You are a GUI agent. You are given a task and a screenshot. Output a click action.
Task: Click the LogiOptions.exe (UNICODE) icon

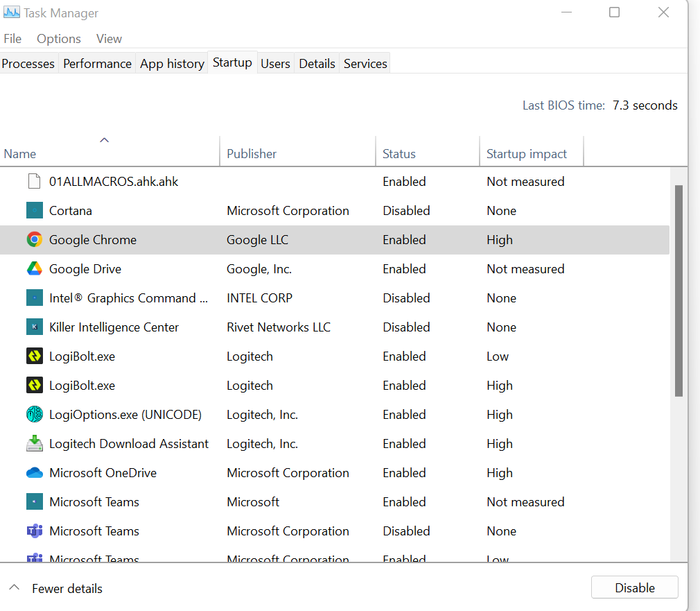coord(35,414)
